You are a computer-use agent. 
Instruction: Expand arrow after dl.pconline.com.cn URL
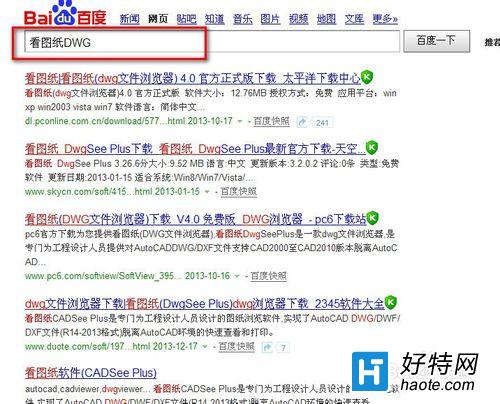tap(239, 122)
